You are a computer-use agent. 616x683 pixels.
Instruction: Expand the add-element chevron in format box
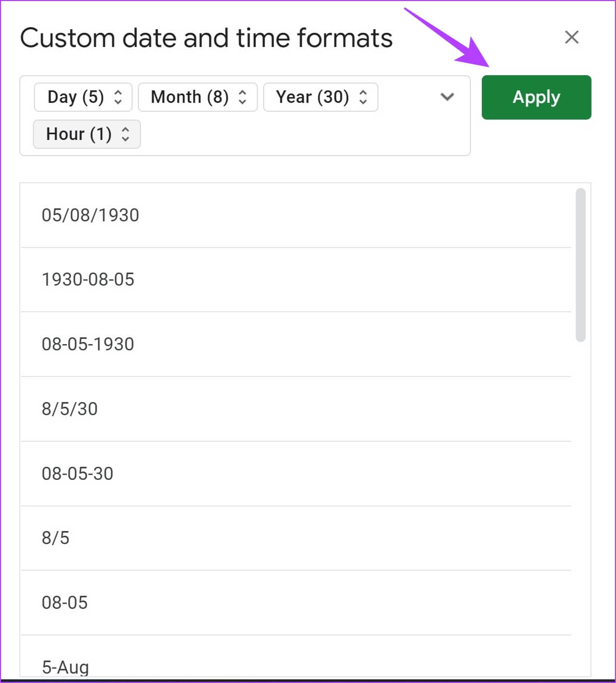(447, 97)
